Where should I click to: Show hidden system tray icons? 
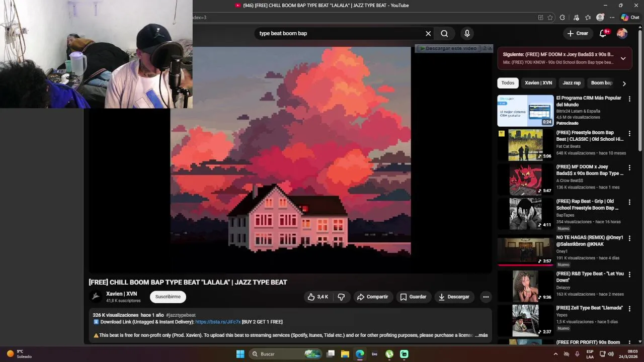(x=555, y=354)
